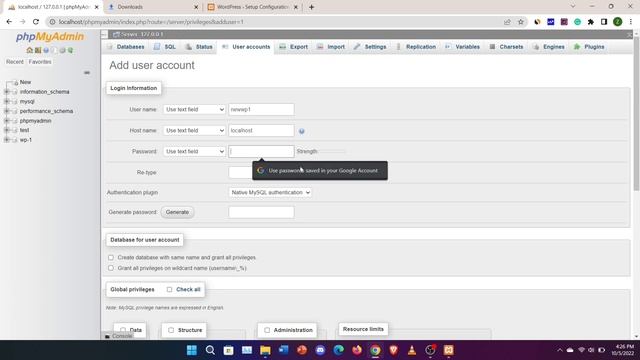This screenshot has width=640, height=360.
Task: Open navigation panel settings gear icon
Action: tap(62, 50)
